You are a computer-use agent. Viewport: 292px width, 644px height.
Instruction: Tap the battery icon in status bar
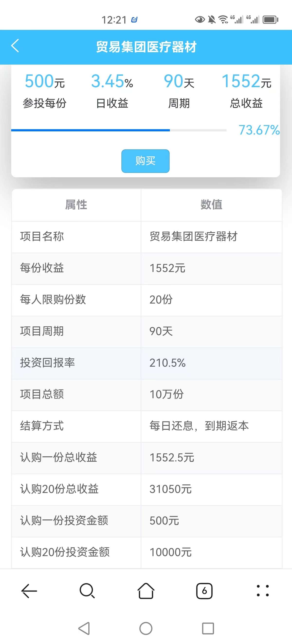tap(270, 19)
